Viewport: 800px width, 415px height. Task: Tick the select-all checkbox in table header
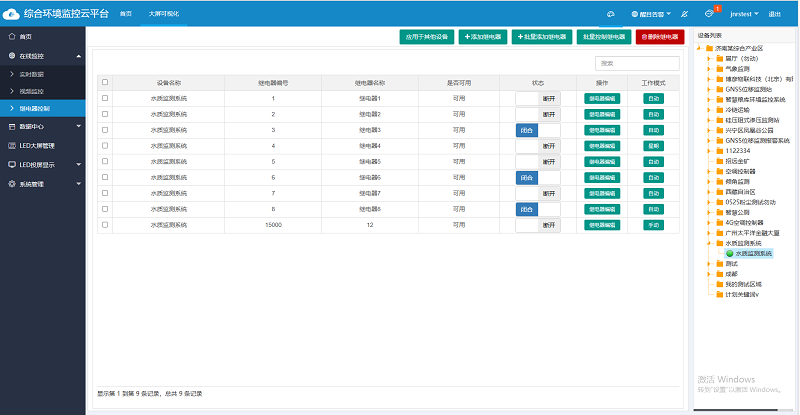tap(106, 82)
